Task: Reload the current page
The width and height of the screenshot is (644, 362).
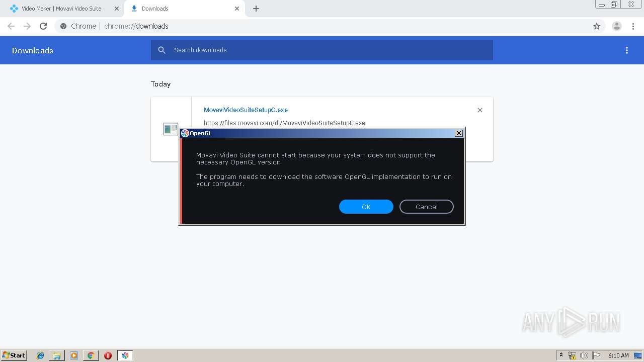Action: coord(43,26)
